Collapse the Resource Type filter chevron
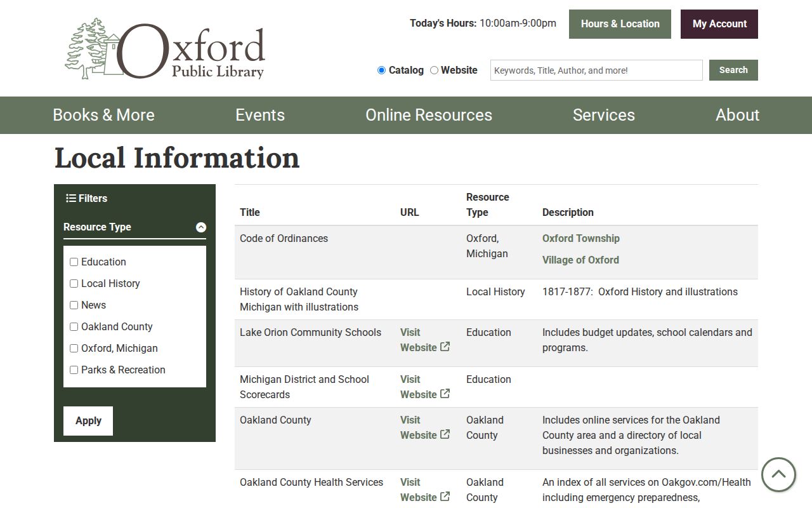This screenshot has width=812, height=508. coord(201,227)
